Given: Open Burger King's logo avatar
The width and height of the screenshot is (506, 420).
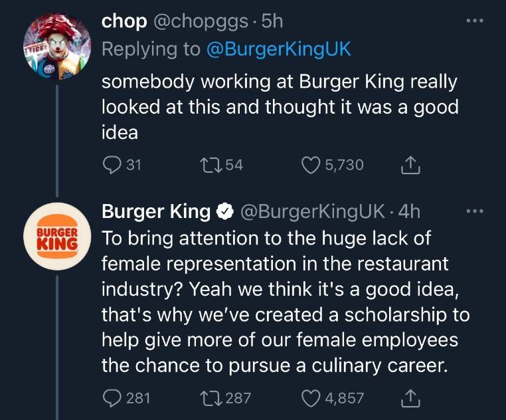Looking at the screenshot, I should (x=57, y=237).
